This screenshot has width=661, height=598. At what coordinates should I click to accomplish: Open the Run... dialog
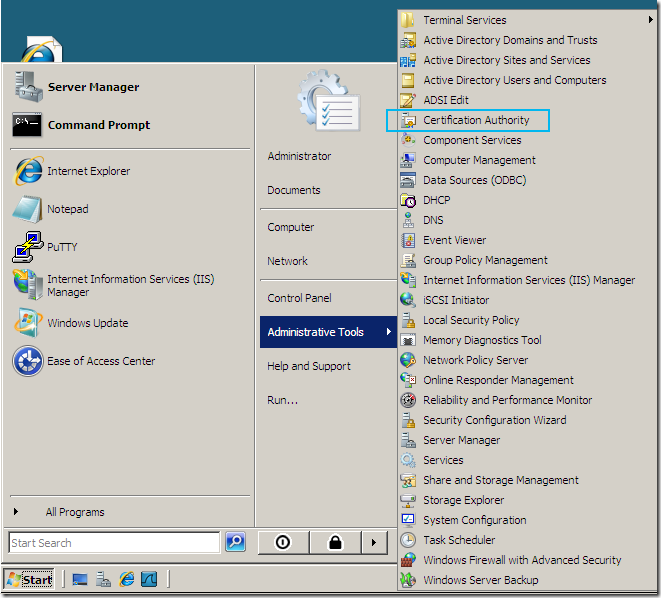tap(282, 400)
